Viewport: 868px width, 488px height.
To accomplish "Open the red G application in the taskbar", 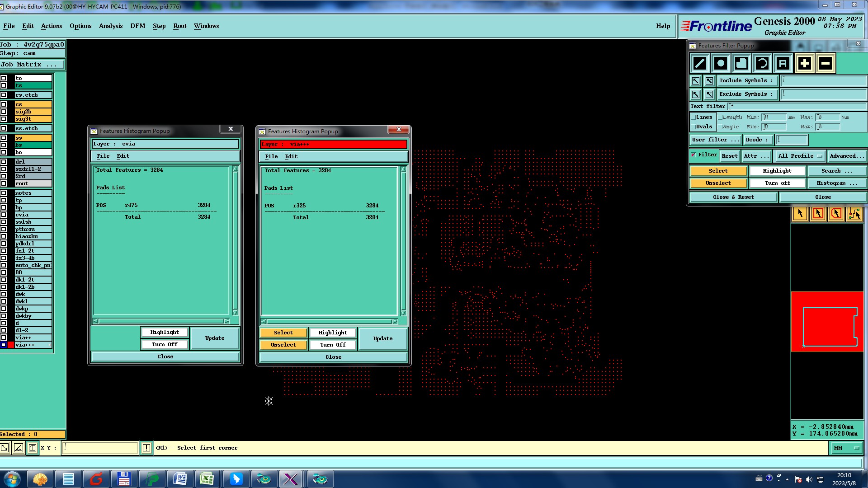I will tap(96, 479).
